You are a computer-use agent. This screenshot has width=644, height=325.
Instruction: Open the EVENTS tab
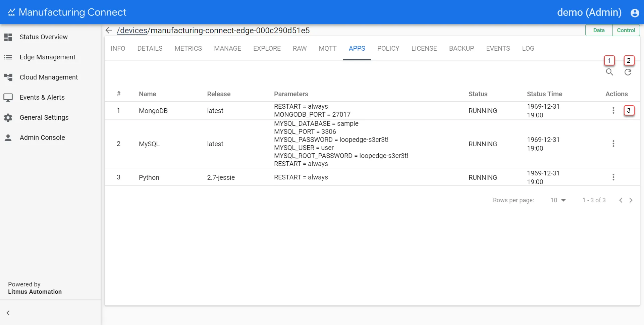point(498,49)
